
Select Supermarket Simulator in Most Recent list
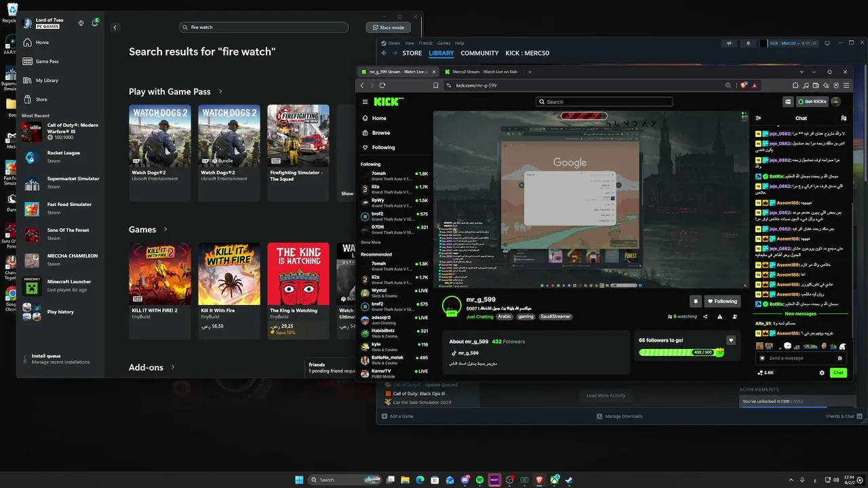[61, 183]
